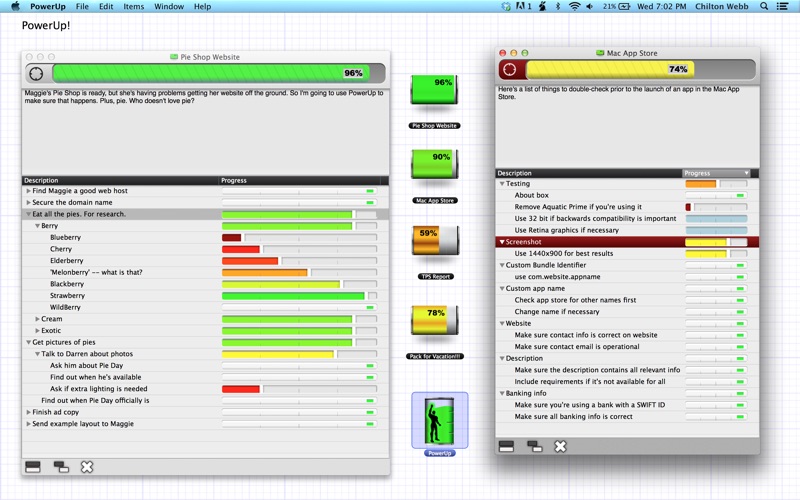Click the Description column header in Pie Shop
The height and width of the screenshot is (500, 800).
[x=120, y=180]
